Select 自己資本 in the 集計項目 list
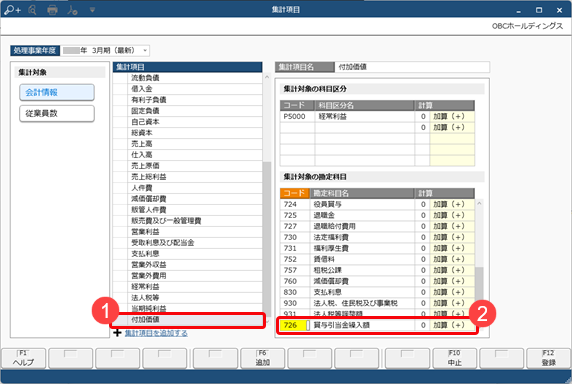Image resolution: width=572 pixels, height=384 pixels. 188,121
